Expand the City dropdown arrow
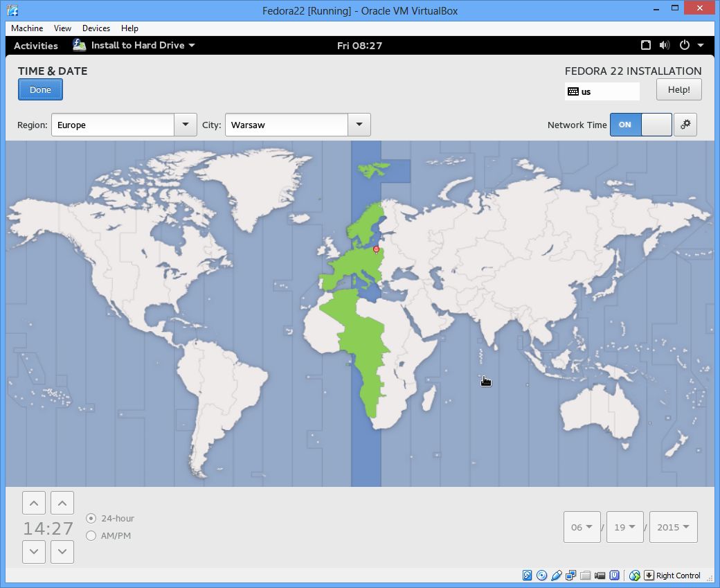This screenshot has width=720, height=588. 359,125
